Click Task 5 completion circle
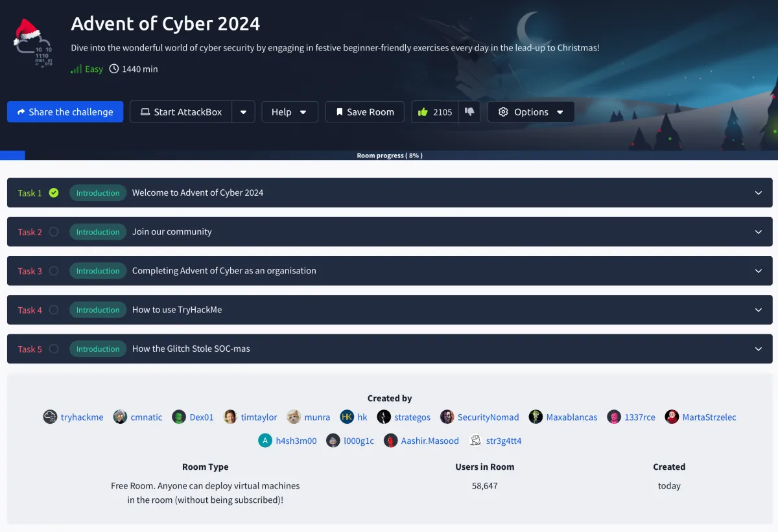Viewport: 778px width, 532px height. pyautogui.click(x=54, y=349)
